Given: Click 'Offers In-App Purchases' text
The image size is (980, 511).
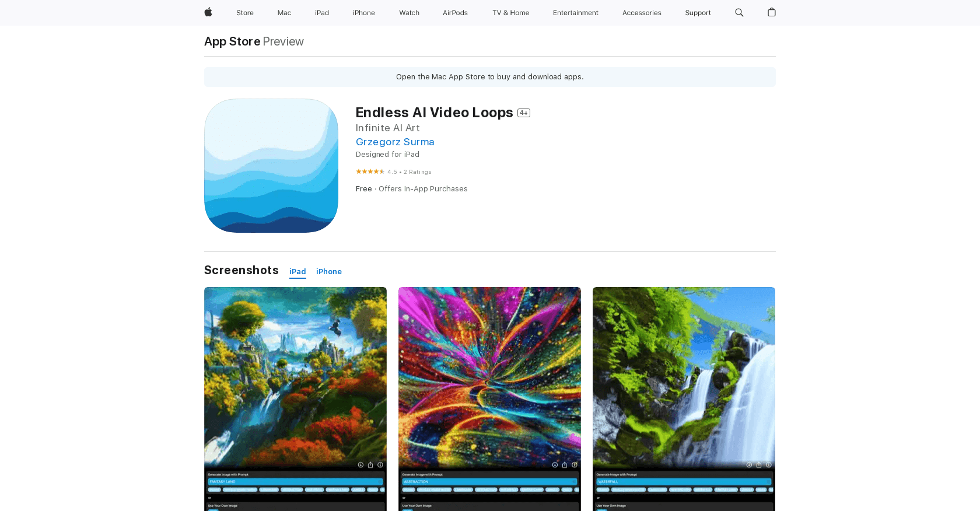Looking at the screenshot, I should tap(423, 189).
